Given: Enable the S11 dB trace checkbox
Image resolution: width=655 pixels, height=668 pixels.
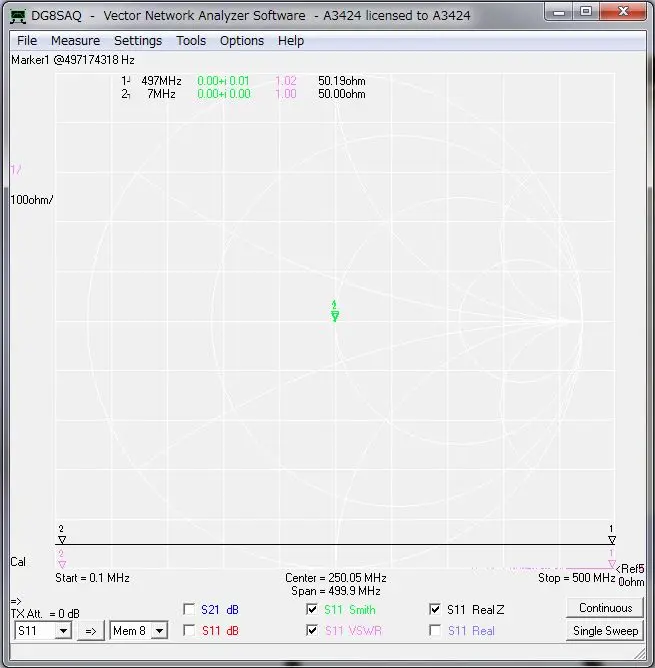Looking at the screenshot, I should [x=189, y=630].
